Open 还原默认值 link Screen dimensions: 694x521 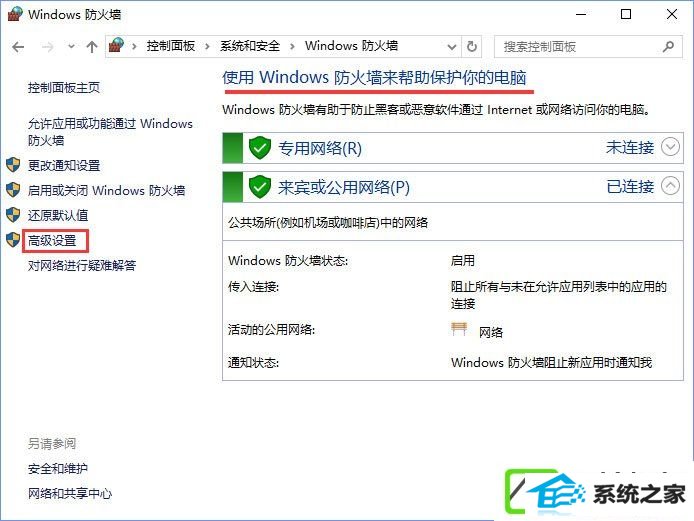(58, 216)
